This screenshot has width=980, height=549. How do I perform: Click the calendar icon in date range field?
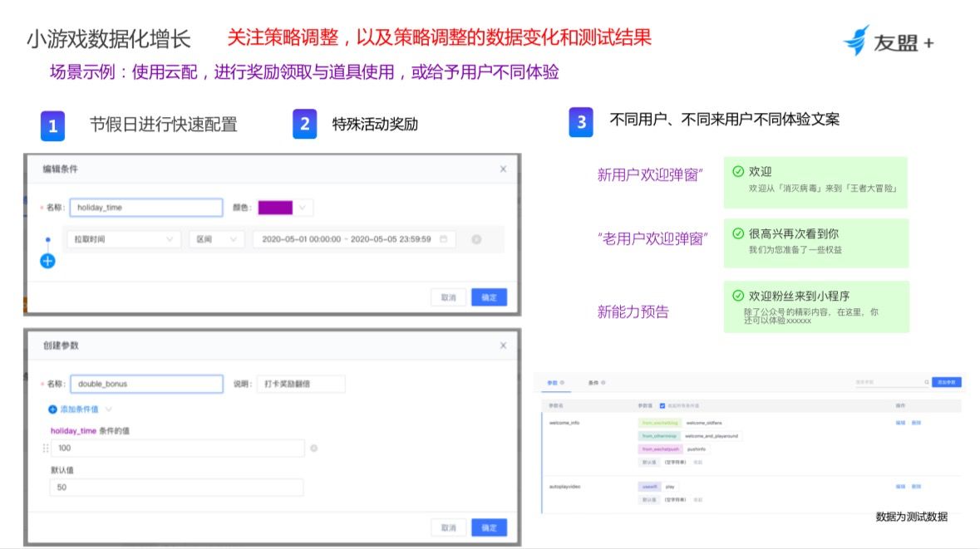(444, 239)
